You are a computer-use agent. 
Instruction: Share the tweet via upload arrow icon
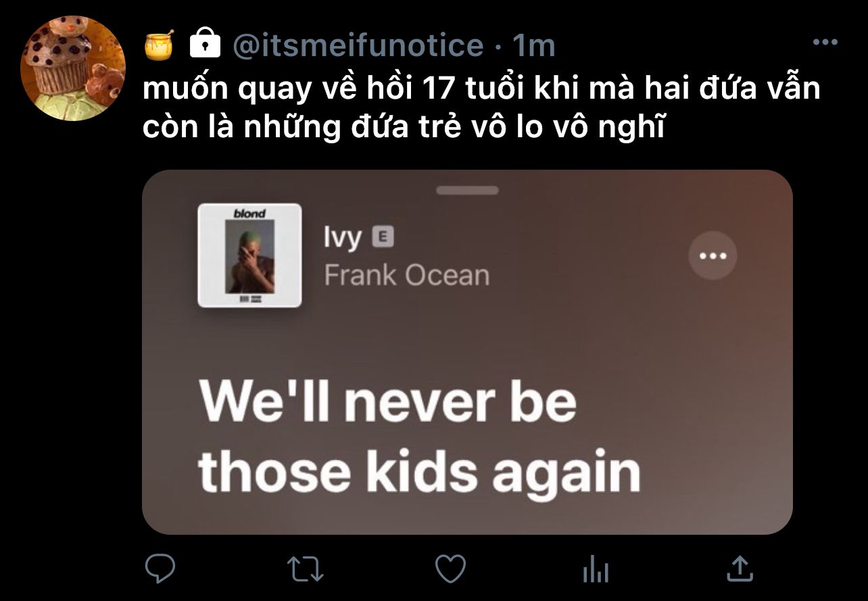740,569
